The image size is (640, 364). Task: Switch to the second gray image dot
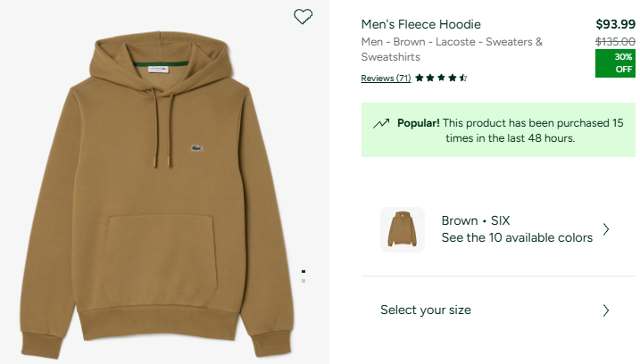tap(303, 281)
